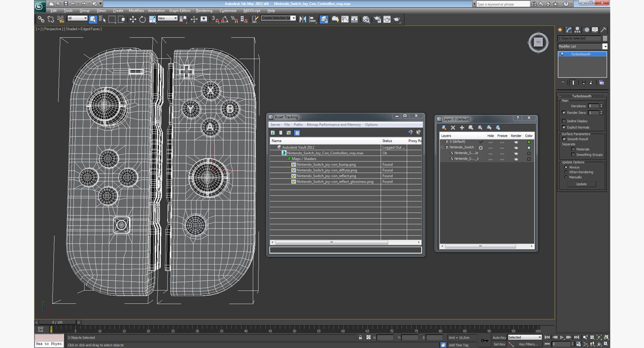Open the Paths menu in Asset Tracking

[298, 125]
